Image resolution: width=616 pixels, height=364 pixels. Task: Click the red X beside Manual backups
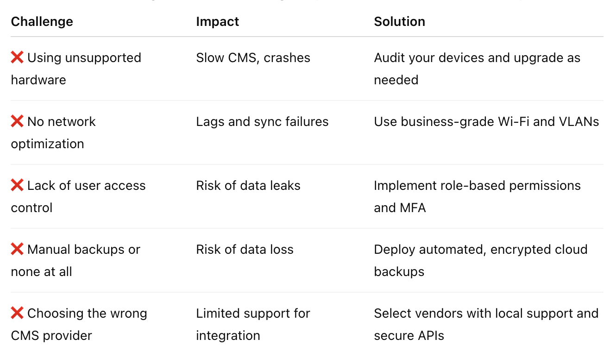point(17,250)
